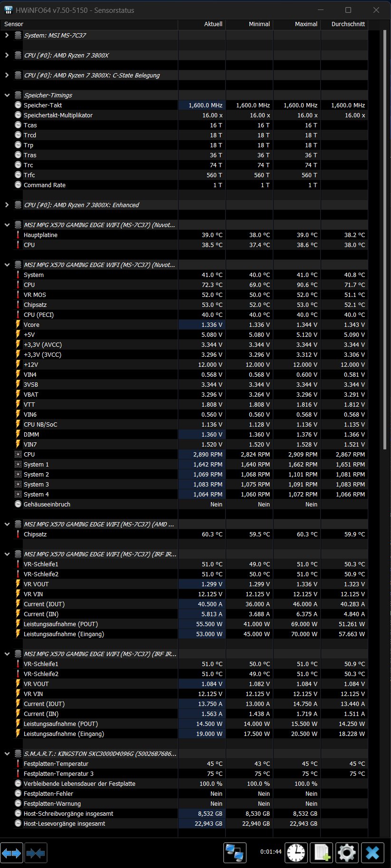Screen dimensions: 391x868
Task: Click the fan icon beside System 4
Action: 18,494
